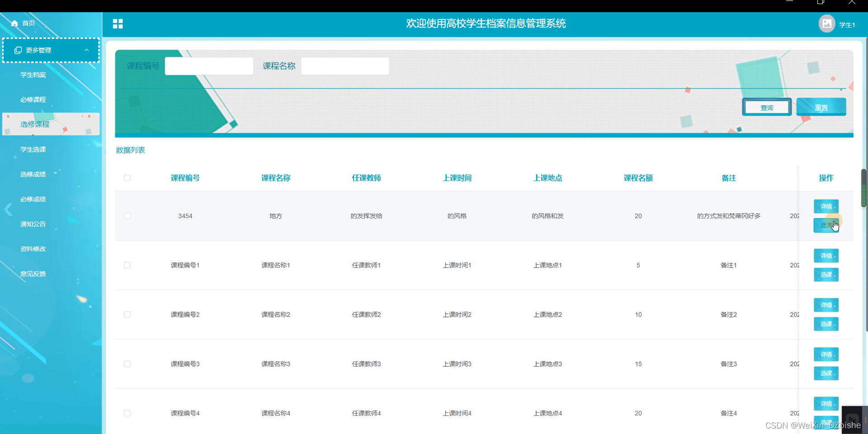
Task: Open the 学生1 user avatar
Action: 827,23
